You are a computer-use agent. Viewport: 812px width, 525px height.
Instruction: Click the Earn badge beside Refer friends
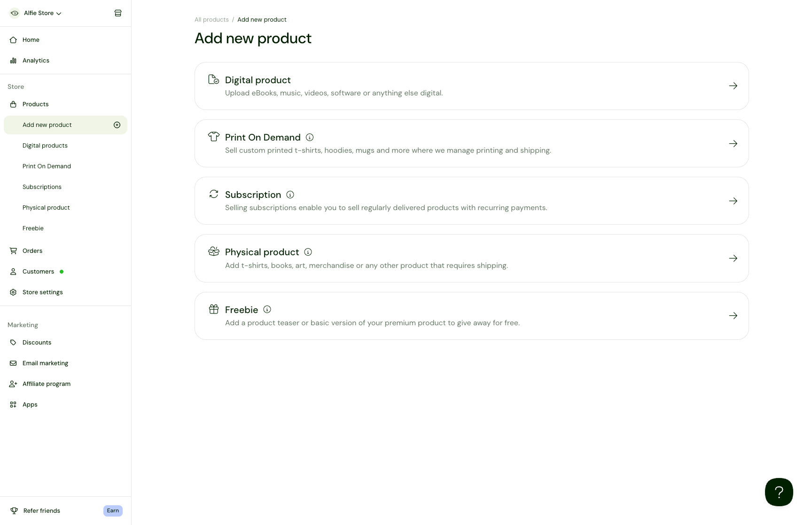tap(113, 510)
